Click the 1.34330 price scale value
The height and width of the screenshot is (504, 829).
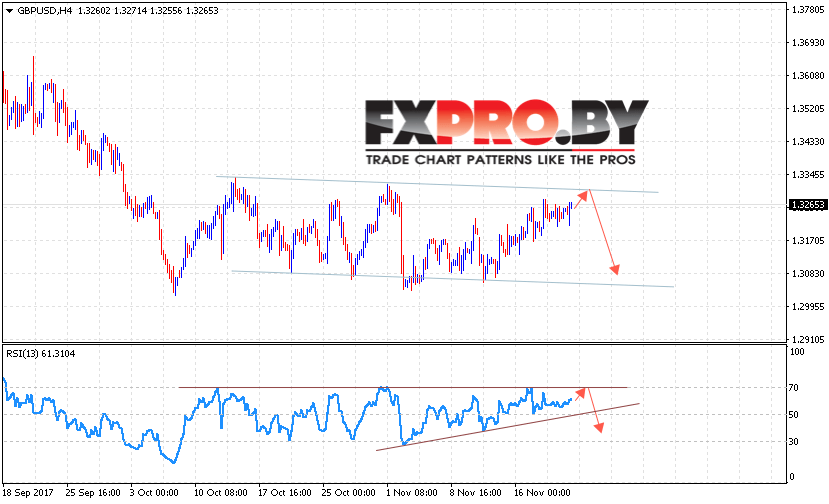808,141
